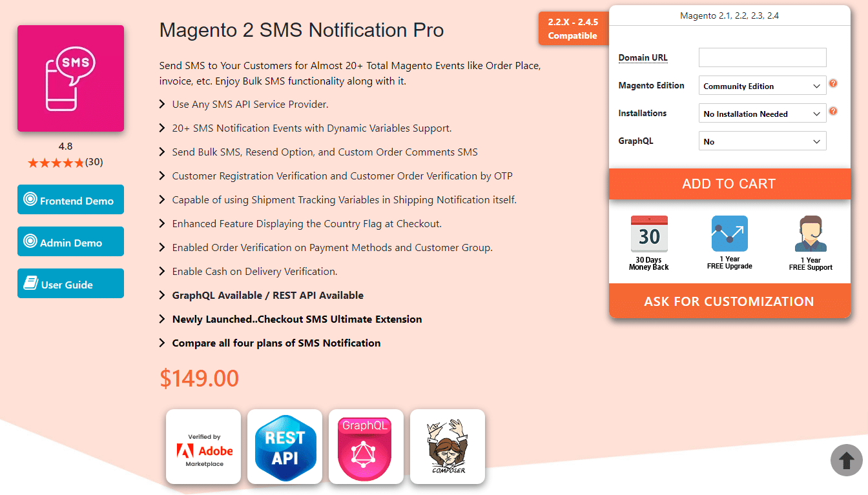Click the Domain URL input field
Viewport: 868px width, 495px height.
[x=762, y=57]
